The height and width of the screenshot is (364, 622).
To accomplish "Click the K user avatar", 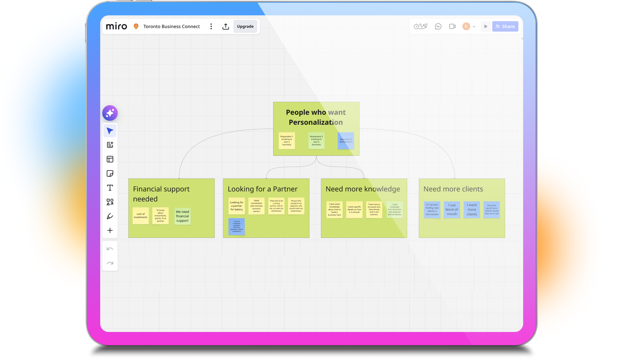I will tap(466, 26).
